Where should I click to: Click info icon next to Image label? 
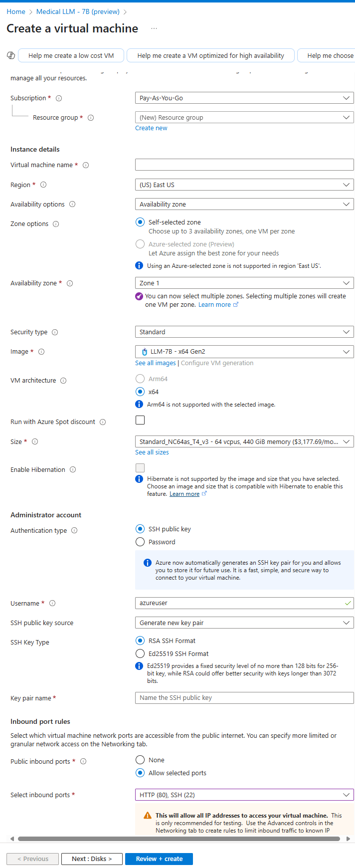click(41, 352)
